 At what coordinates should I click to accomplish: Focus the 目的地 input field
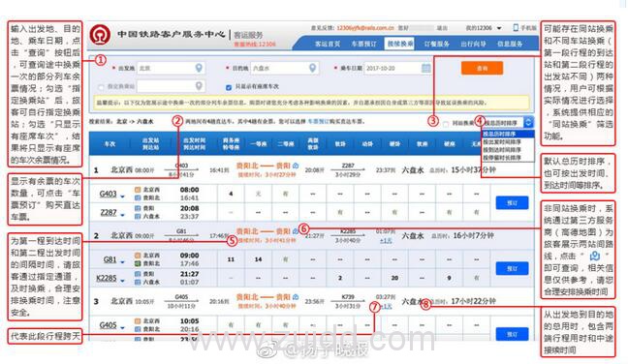(x=285, y=68)
